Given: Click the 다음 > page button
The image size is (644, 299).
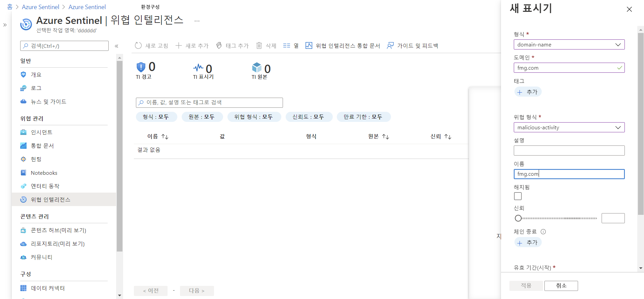Looking at the screenshot, I should pos(197,291).
